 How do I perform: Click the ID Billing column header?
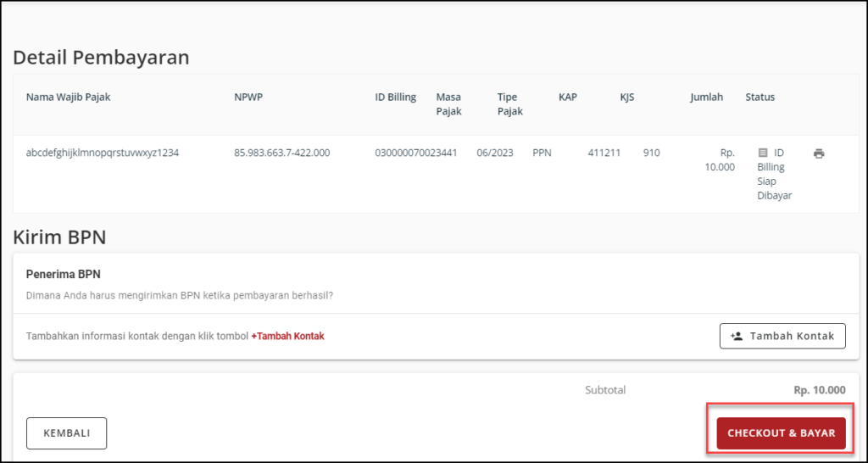click(x=395, y=98)
